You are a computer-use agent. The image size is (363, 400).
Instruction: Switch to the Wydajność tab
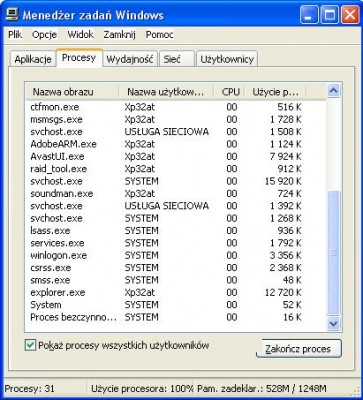point(130,59)
